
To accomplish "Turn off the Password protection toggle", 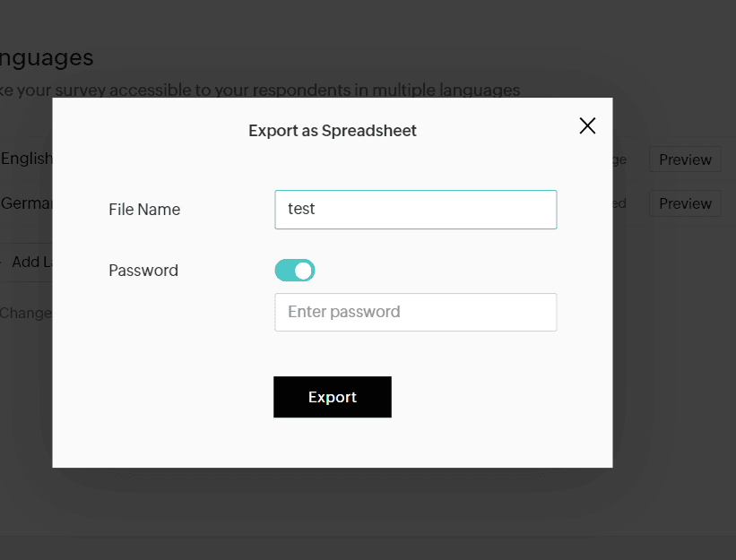I will pyautogui.click(x=295, y=270).
